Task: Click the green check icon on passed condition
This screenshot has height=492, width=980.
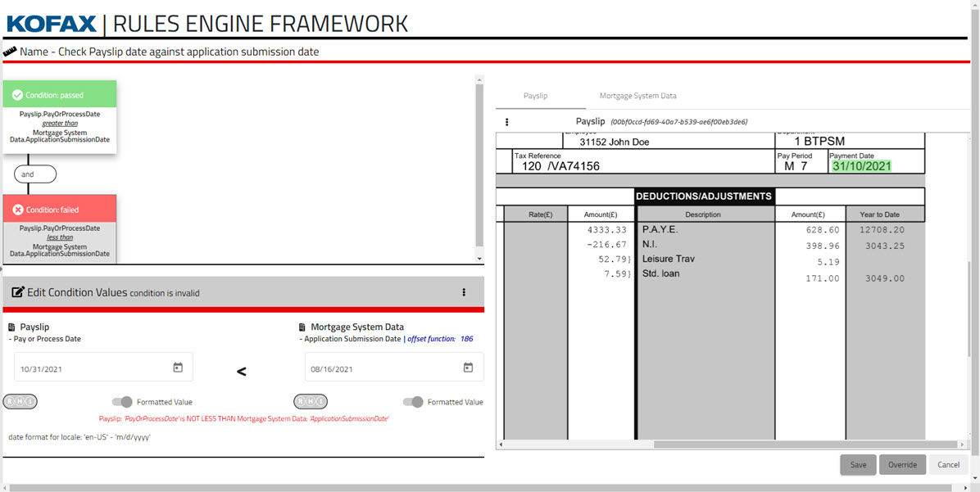Action: [x=17, y=95]
